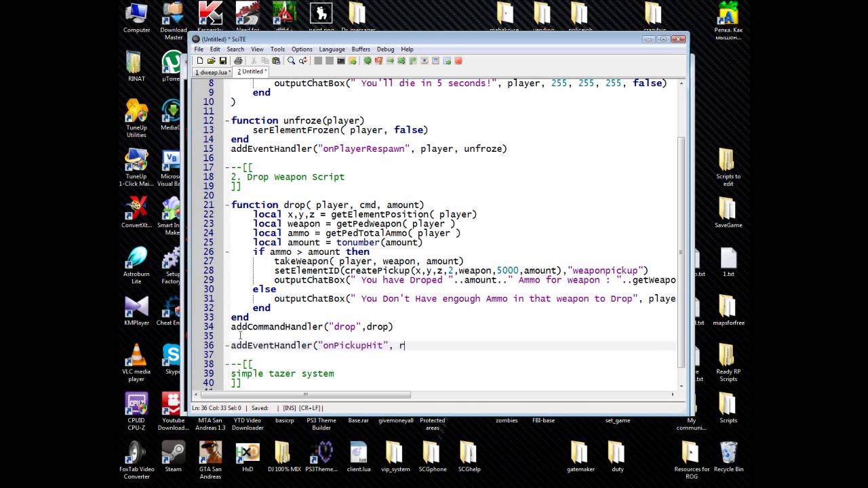Select the Computer desktop icon
Image resolution: width=868 pixels, height=488 pixels.
click(136, 18)
